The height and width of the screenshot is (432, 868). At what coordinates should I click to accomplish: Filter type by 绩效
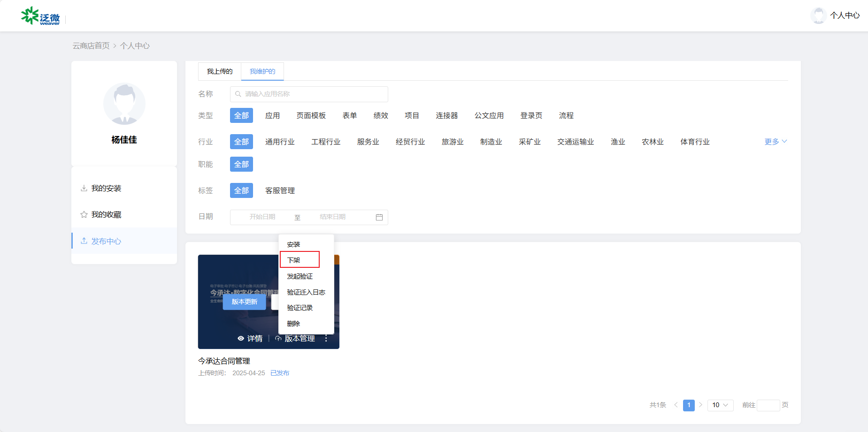pyautogui.click(x=381, y=115)
